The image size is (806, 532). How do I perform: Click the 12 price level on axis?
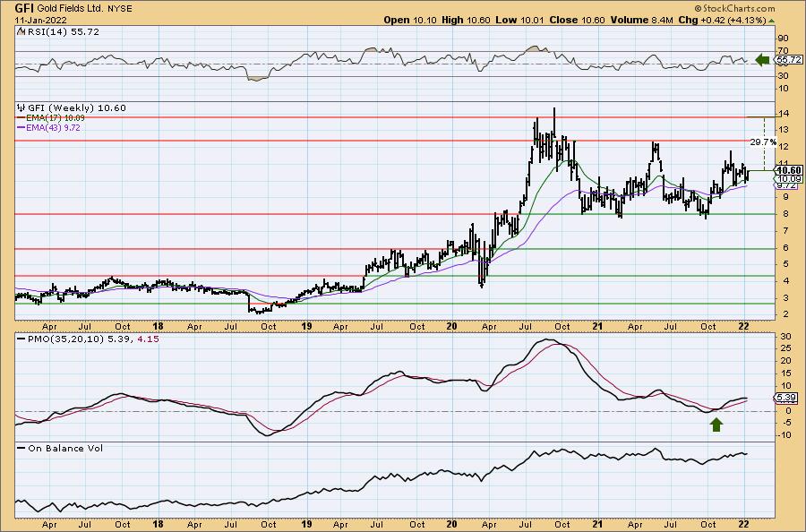click(783, 147)
